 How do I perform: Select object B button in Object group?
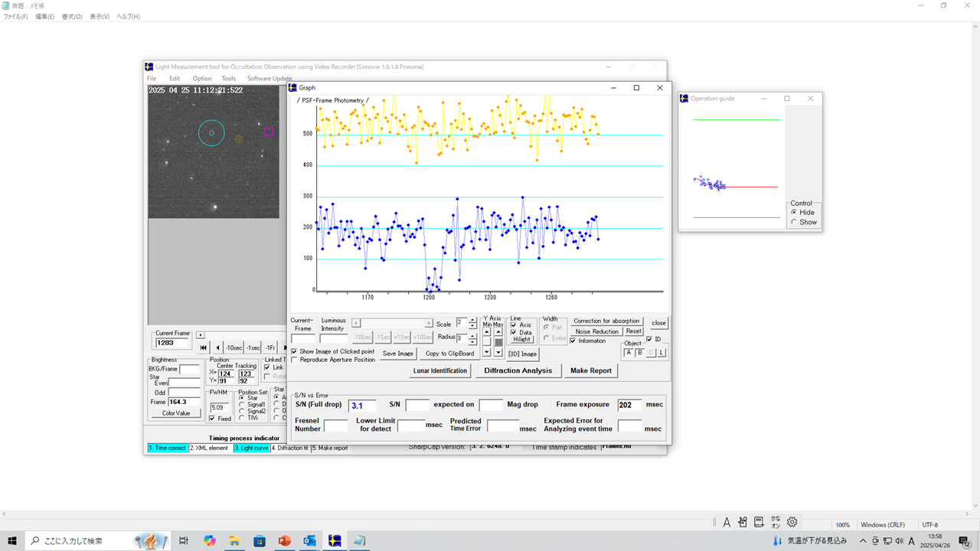(639, 353)
